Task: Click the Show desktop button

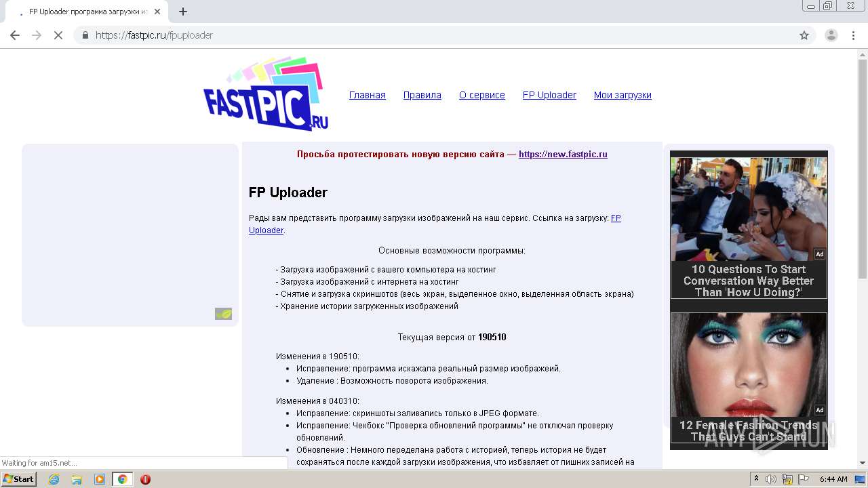Action: tap(861, 479)
